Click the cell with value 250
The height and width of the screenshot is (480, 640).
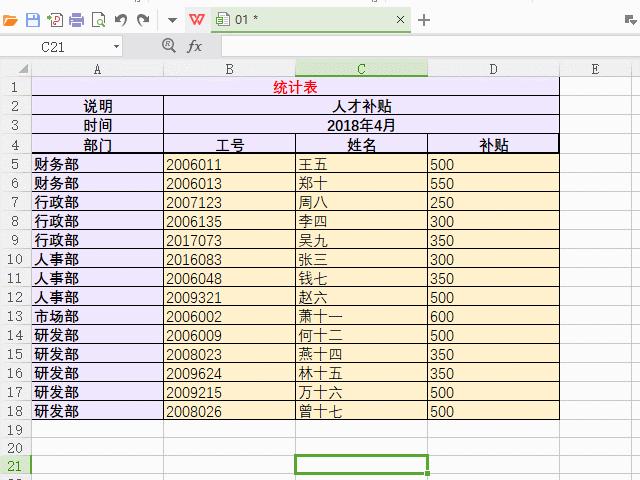tap(493, 202)
